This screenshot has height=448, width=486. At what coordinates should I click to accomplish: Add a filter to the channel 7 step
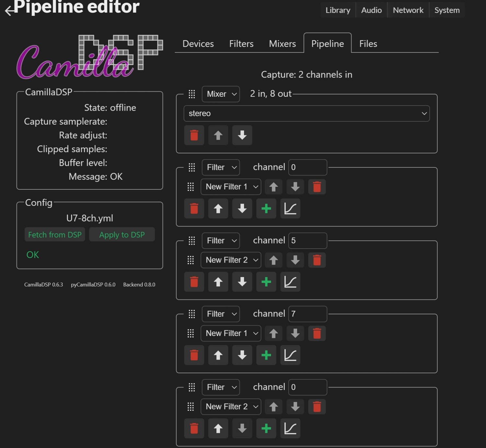click(266, 355)
